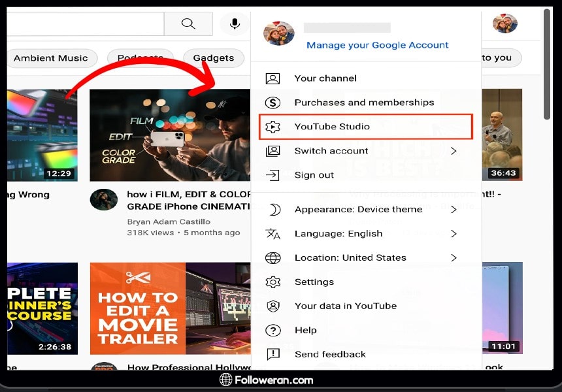Select the Ambient Music filter chip
The width and height of the screenshot is (562, 392).
pyautogui.click(x=50, y=58)
